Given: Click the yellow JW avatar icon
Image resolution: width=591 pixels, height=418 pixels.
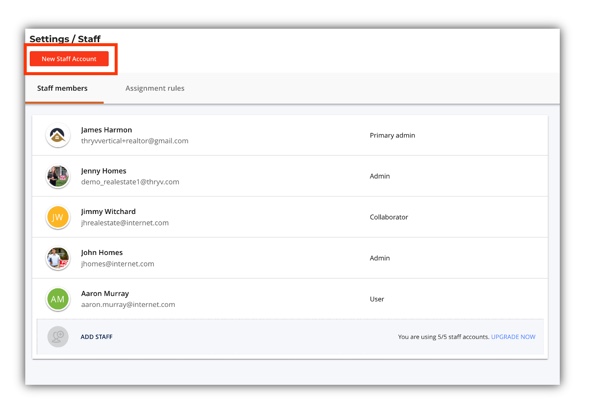Looking at the screenshot, I should click(x=58, y=217).
